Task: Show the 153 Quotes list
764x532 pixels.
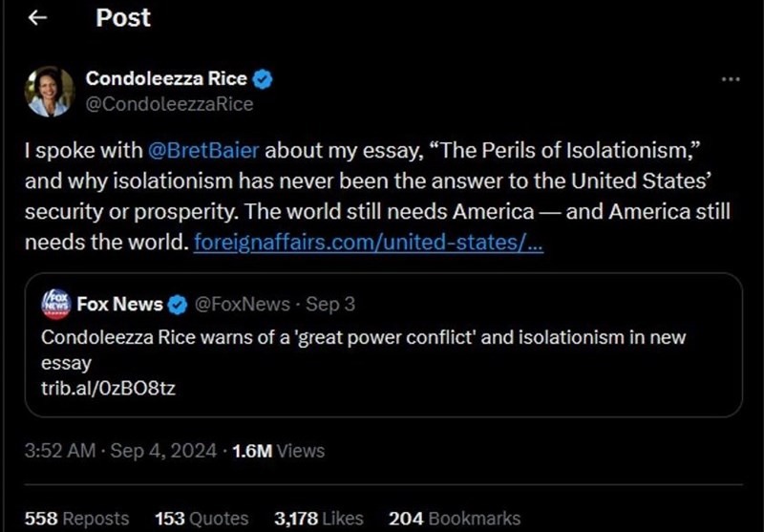Action: pos(202,519)
